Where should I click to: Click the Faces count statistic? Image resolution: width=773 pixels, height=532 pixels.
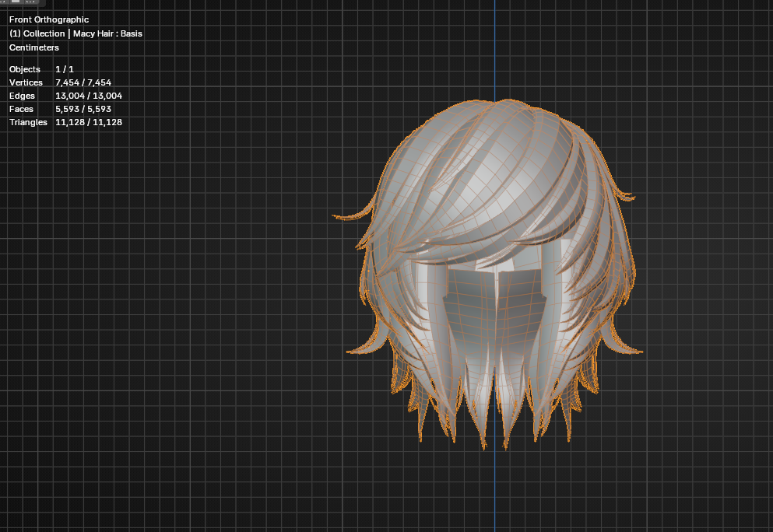(83, 109)
